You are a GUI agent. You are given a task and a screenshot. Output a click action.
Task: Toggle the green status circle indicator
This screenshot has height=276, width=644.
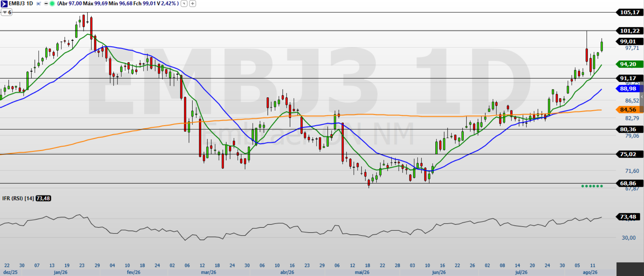tap(52, 4)
